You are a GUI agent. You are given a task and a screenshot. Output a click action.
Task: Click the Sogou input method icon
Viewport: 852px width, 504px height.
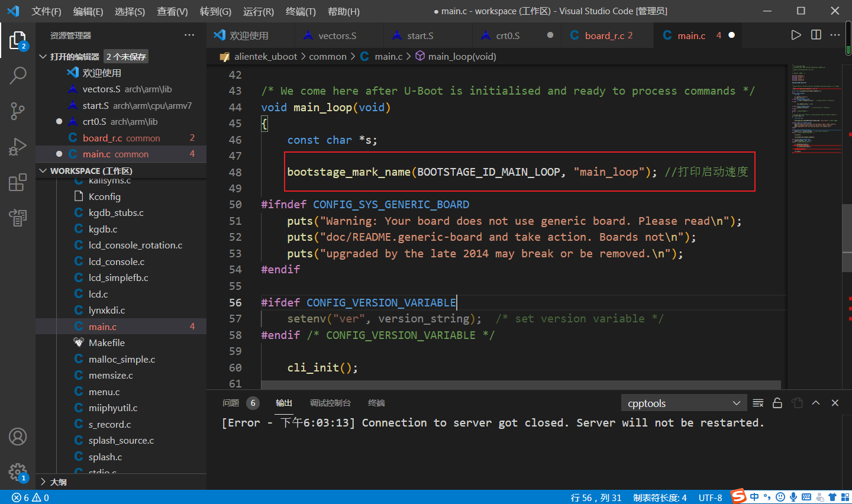click(738, 496)
